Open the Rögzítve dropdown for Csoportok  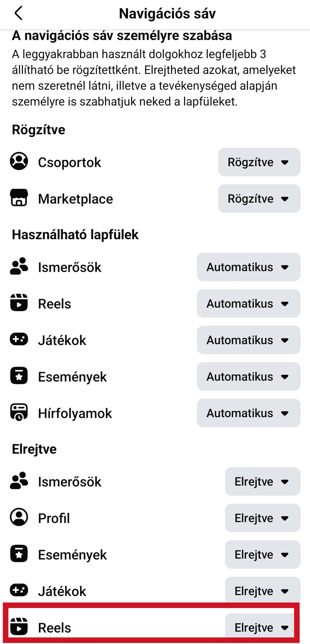tap(259, 162)
